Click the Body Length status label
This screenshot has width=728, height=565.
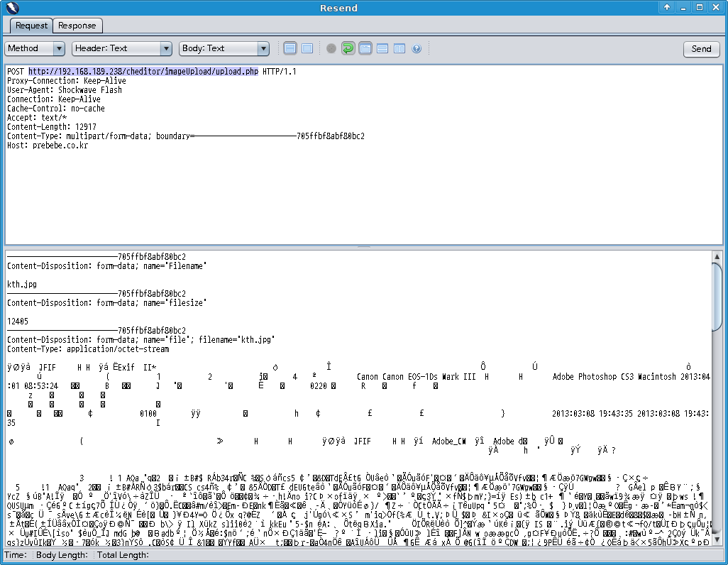61,555
